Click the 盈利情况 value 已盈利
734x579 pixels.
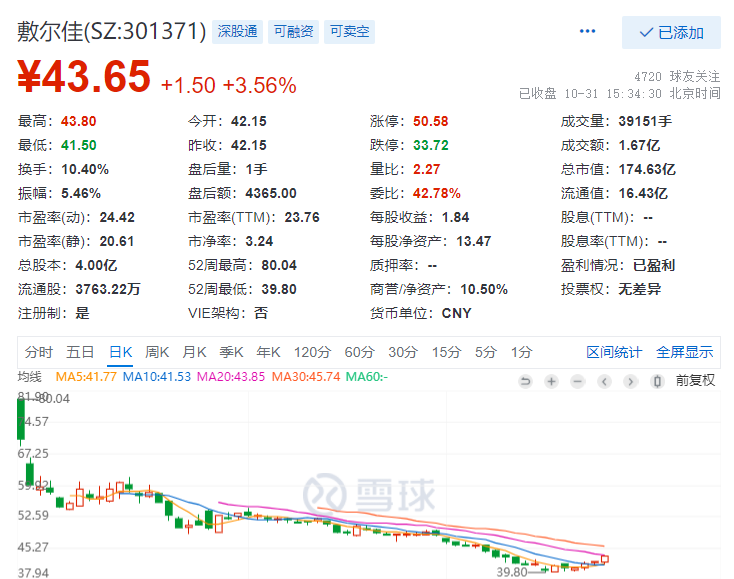654,265
